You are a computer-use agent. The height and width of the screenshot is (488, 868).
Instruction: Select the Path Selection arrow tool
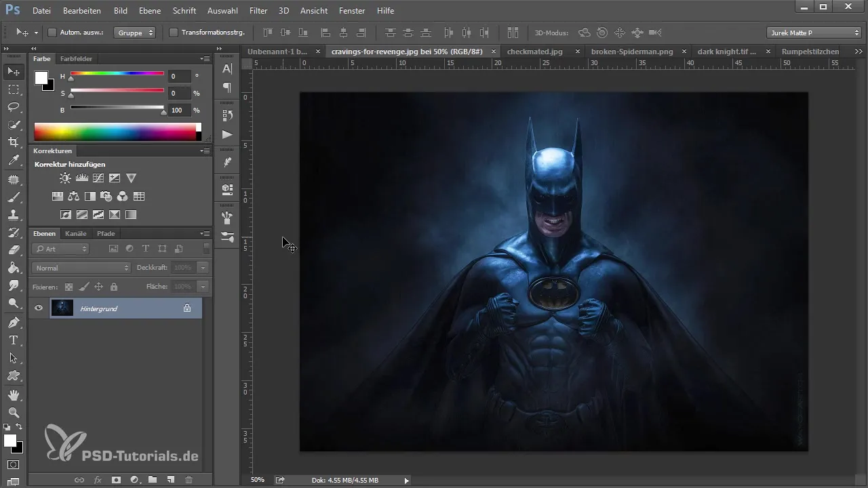click(x=14, y=358)
